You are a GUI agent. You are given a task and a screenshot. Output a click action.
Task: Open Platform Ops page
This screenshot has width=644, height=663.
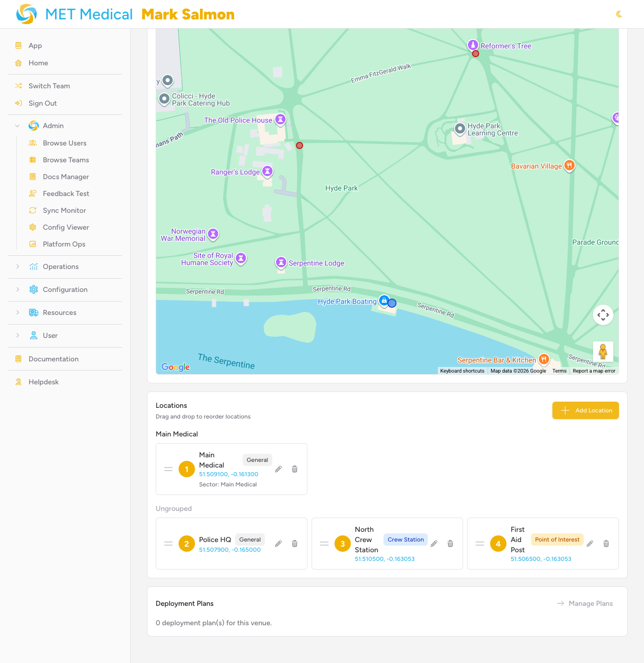pyautogui.click(x=64, y=244)
